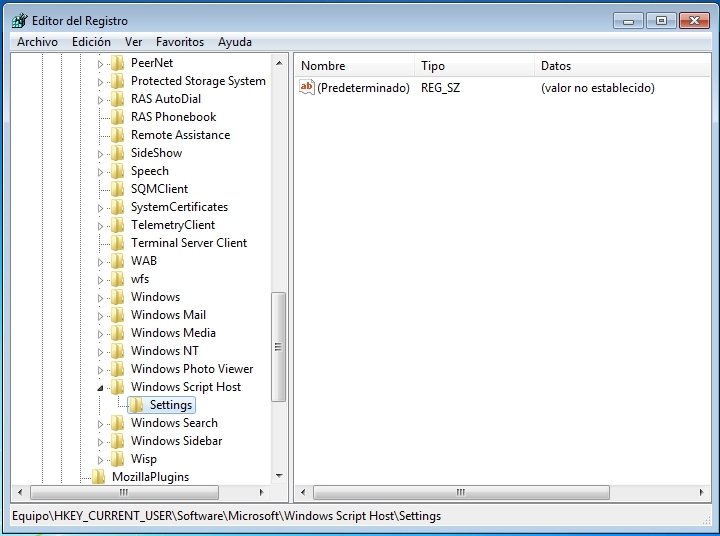Viewport: 720px width, 536px height.
Task: Click the Remote Assistance folder icon
Action: point(118,135)
